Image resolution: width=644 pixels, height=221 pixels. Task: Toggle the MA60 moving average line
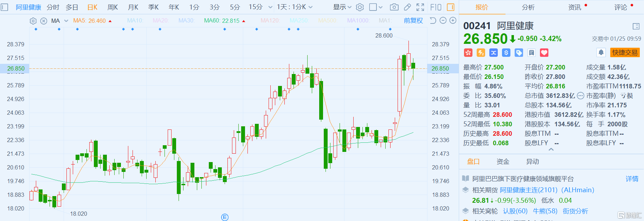221,21
